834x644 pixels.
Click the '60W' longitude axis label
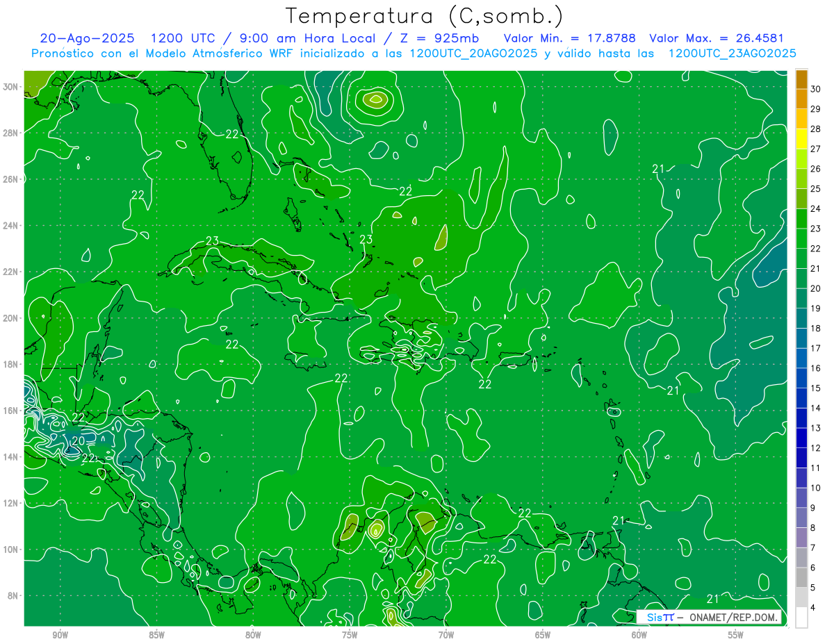[x=639, y=635]
